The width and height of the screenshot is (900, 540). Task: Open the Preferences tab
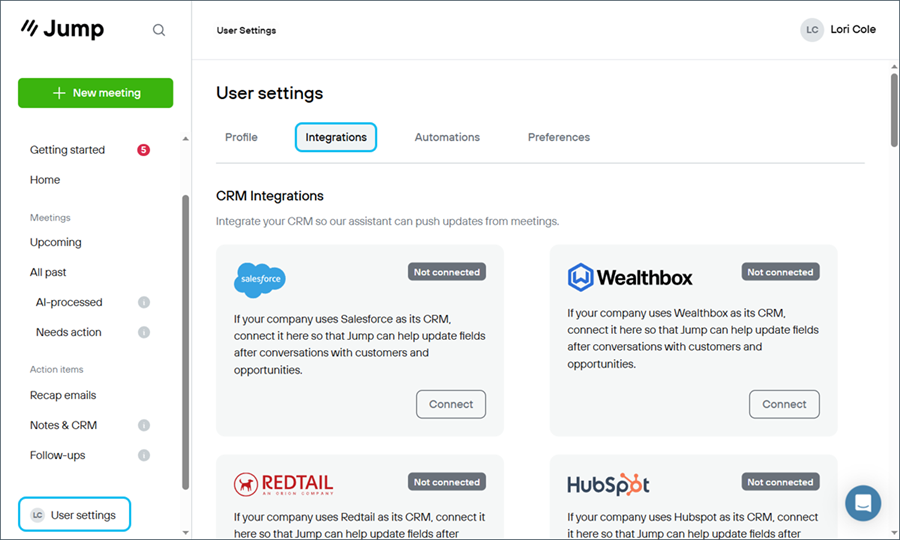point(558,137)
